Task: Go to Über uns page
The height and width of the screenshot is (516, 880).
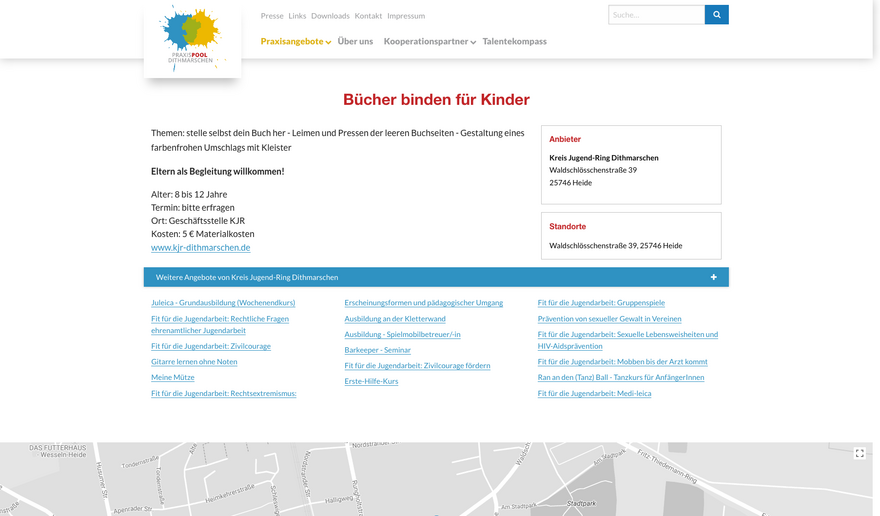Action: click(x=355, y=42)
